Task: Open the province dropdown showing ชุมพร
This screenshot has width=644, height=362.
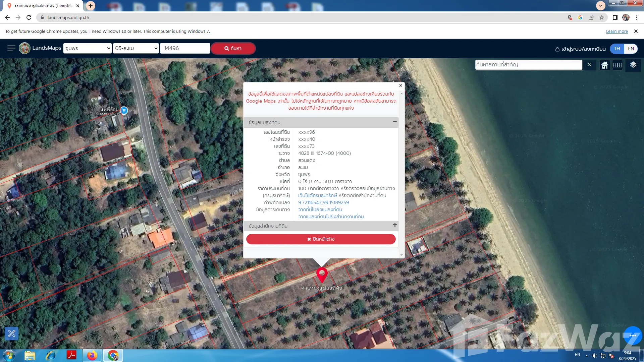Action: tap(88, 48)
